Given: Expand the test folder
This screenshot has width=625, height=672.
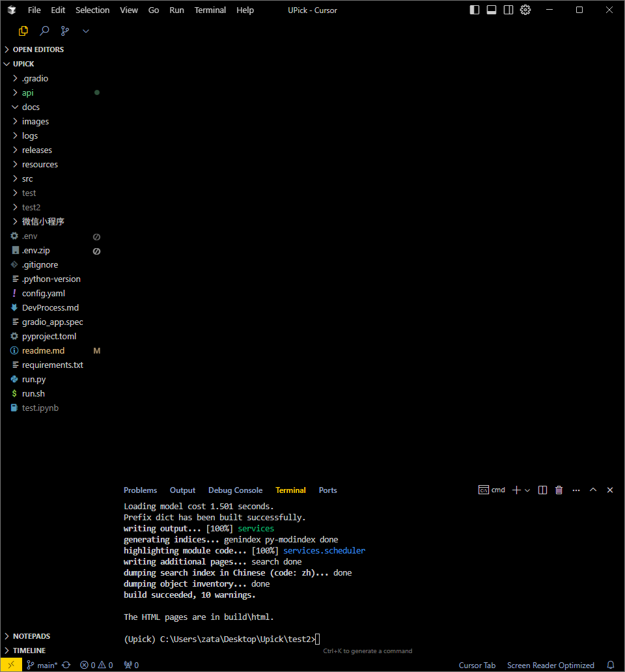Looking at the screenshot, I should tap(52, 193).
